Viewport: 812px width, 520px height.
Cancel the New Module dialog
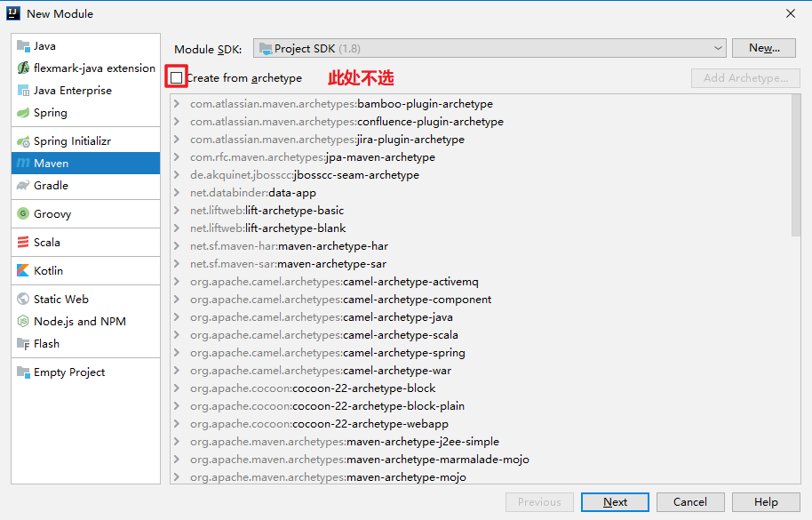click(x=689, y=502)
